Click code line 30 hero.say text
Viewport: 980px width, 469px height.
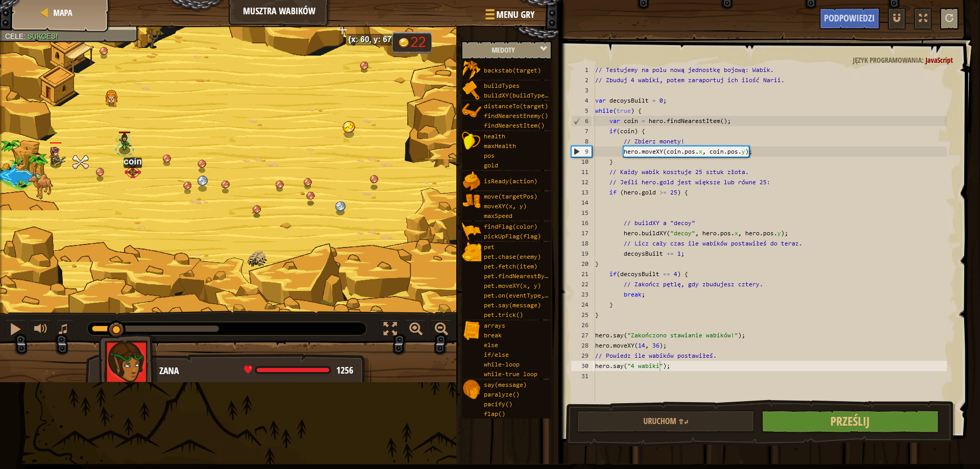(x=632, y=366)
